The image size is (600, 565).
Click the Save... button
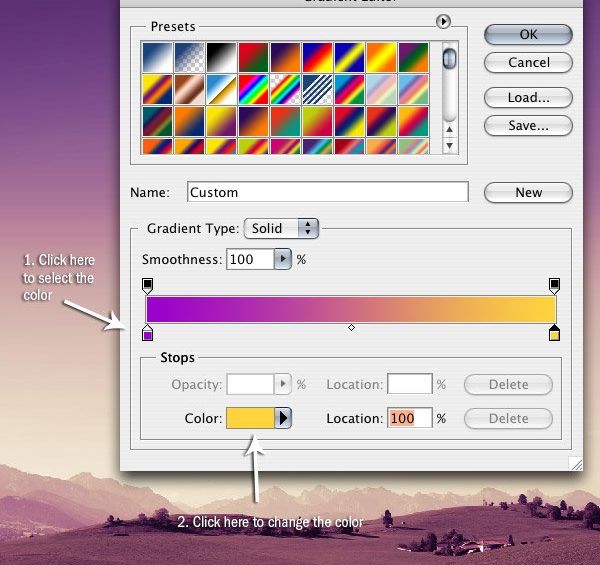[x=528, y=125]
